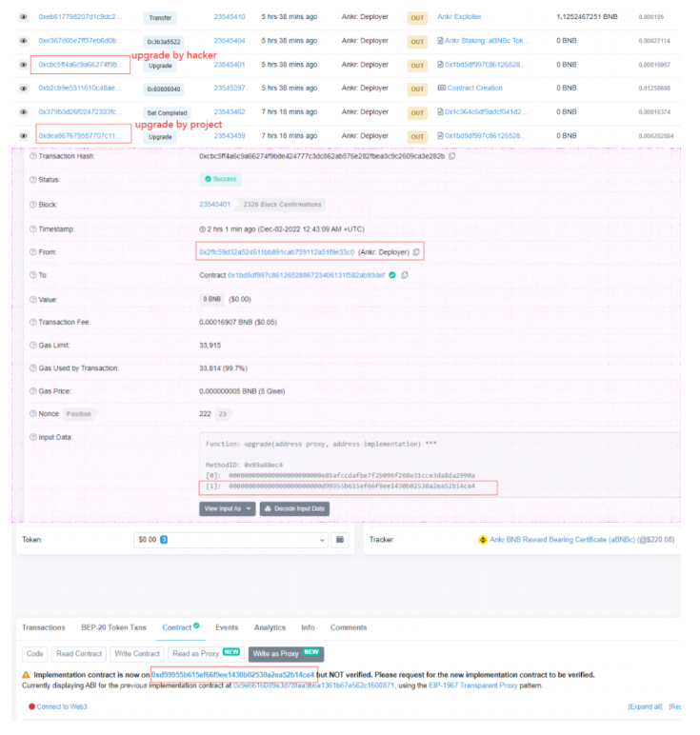Click eye icon for the 0xeb617798207d1c9dc2 transaction
Image resolution: width=700 pixels, height=735 pixels.
coord(24,17)
